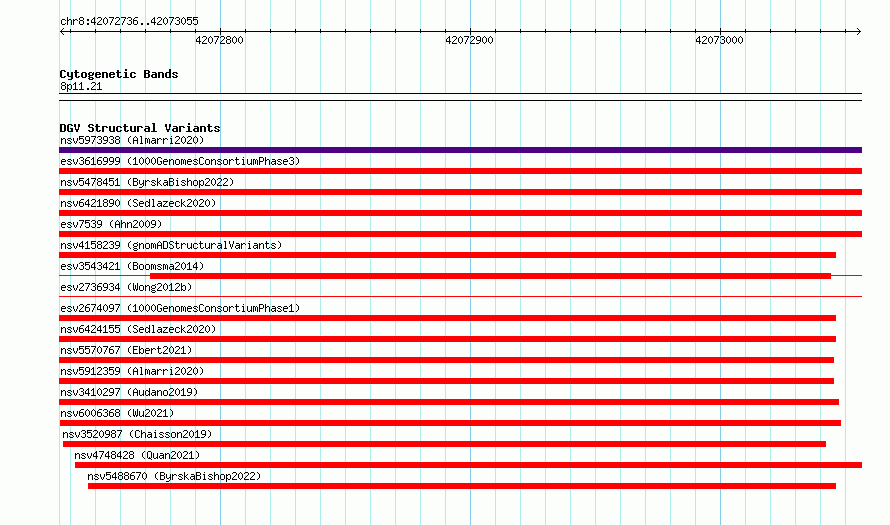The width and height of the screenshot is (890, 525).
Task: Click the esv7539 (Ahn2009) label
Action: coord(111,224)
